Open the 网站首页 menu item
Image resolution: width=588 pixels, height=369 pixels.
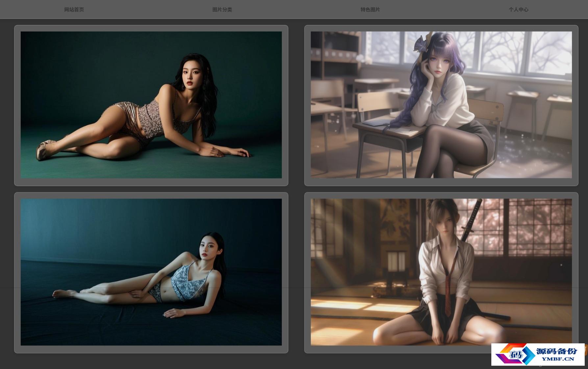click(74, 10)
